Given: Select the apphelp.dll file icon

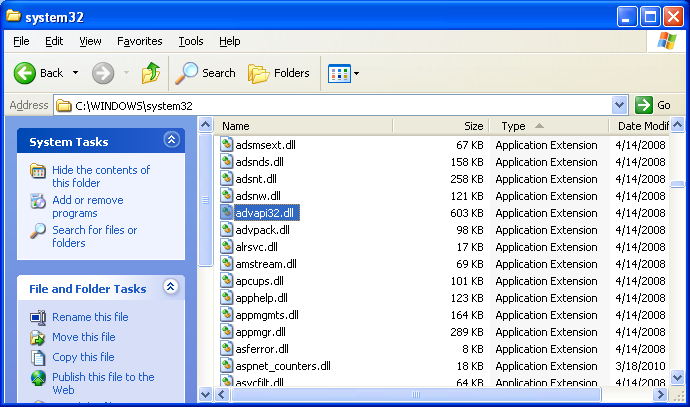Looking at the screenshot, I should click(227, 297).
